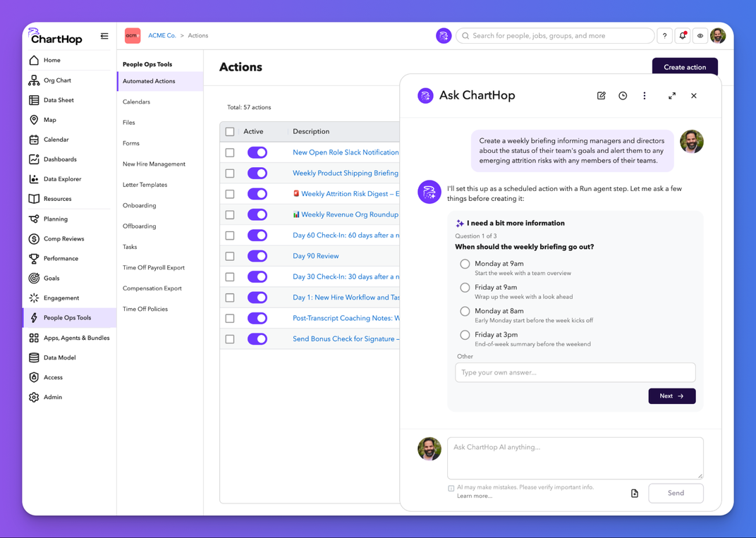Focus the search for people, jobs, groups field
The width and height of the screenshot is (756, 538).
555,36
